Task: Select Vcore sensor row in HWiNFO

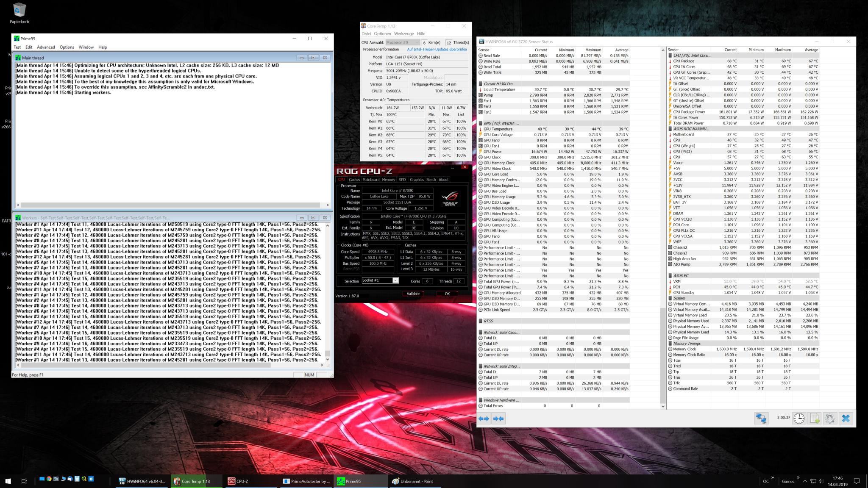Action: 743,163
